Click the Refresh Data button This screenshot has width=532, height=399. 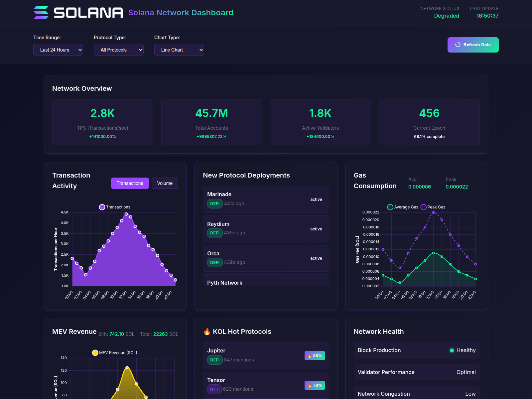tap(473, 45)
